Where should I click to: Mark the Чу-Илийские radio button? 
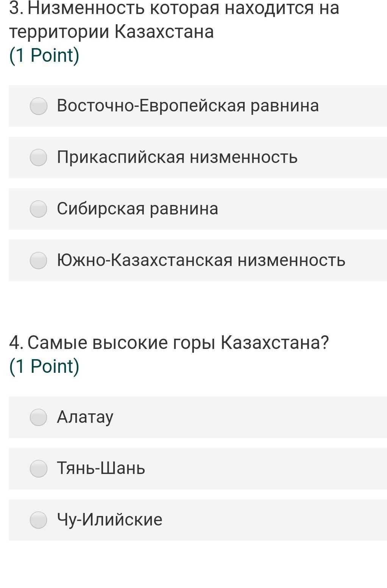[38, 520]
